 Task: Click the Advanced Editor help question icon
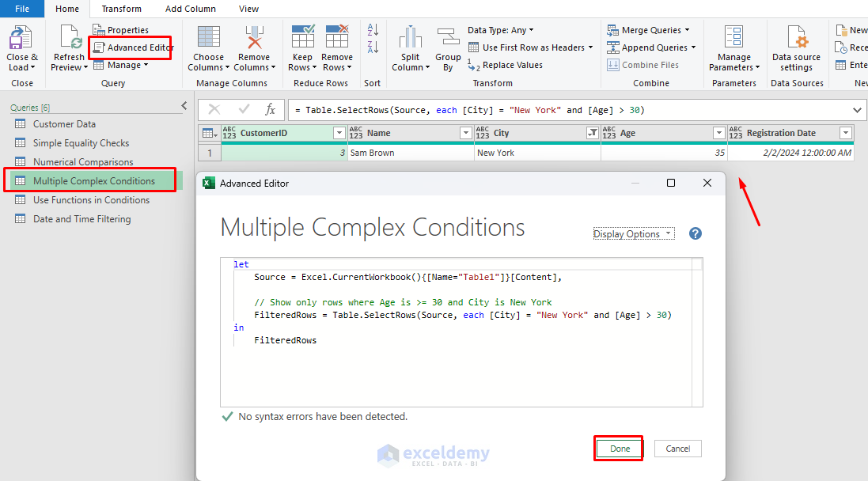696,233
